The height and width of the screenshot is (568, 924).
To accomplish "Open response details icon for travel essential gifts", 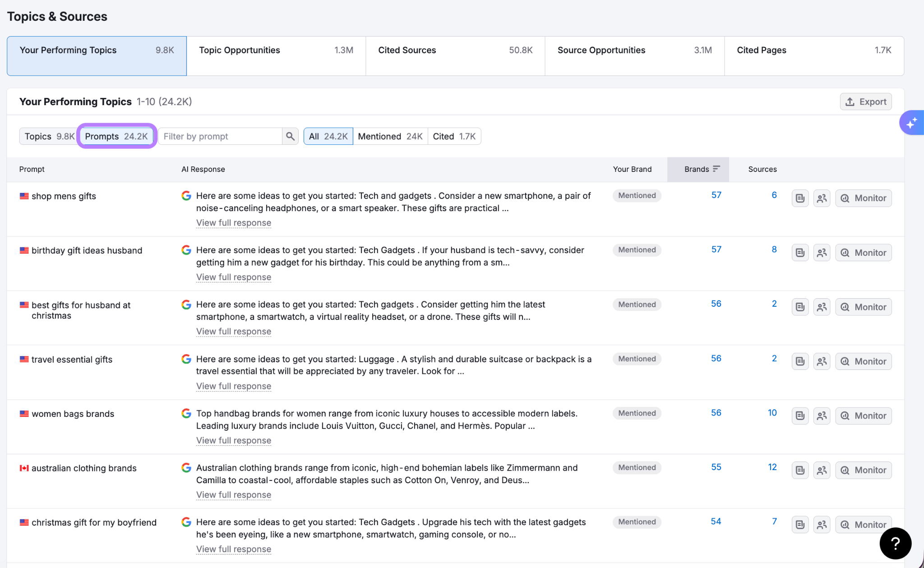I will [800, 361].
